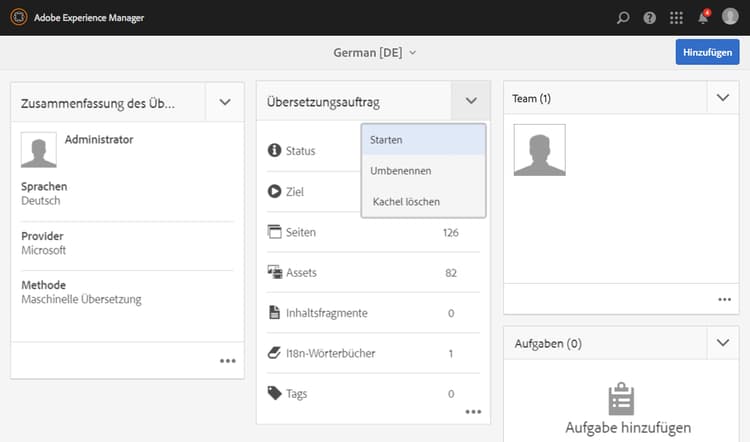Screen dimensions: 750x442
Task: Expand the Team tile chevron menu
Action: click(722, 98)
